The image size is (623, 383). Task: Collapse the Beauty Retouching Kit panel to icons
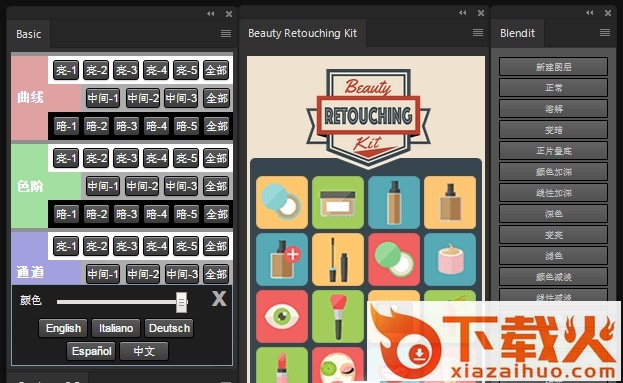point(462,13)
